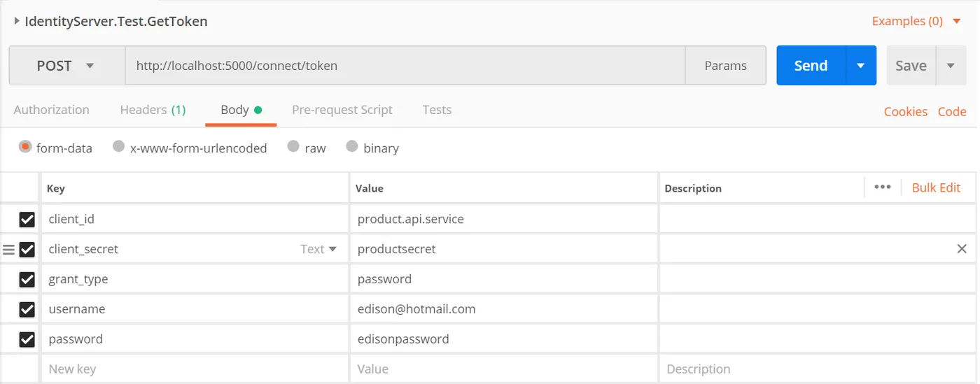Select the x-www-form-urlencoded radio option
This screenshot has height=384, width=980.
coord(119,147)
